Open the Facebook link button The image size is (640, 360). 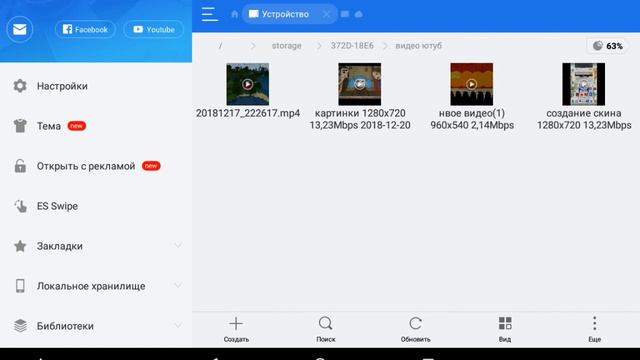point(85,29)
